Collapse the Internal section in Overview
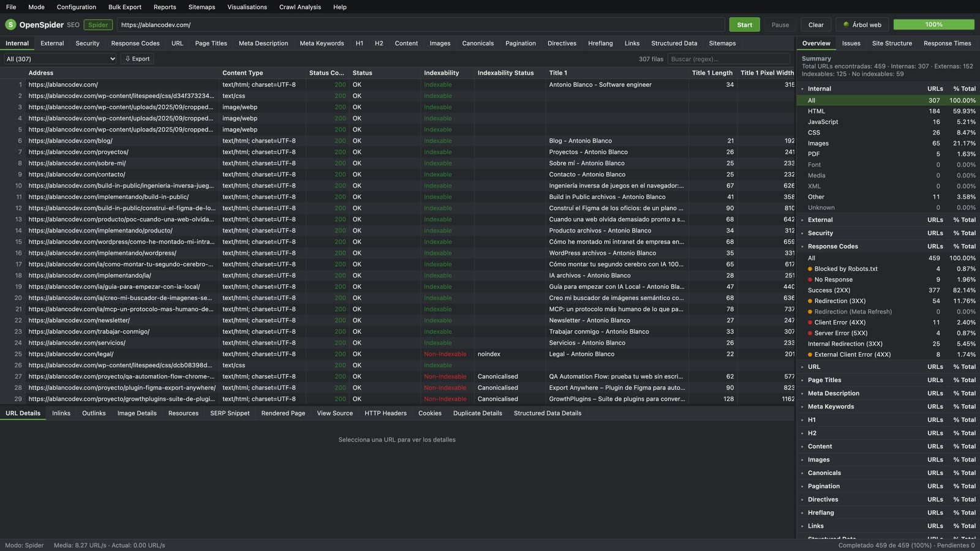The width and height of the screenshot is (980, 551). point(802,89)
